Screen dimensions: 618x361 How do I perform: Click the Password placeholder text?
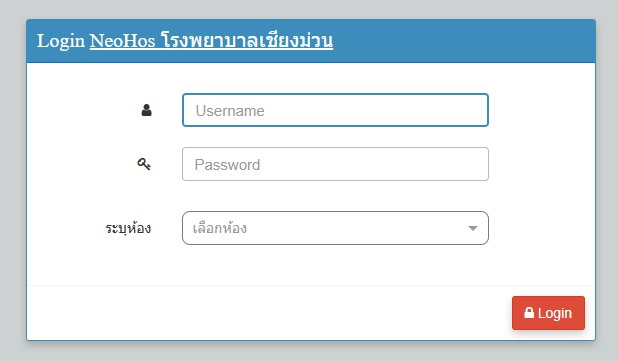227,165
